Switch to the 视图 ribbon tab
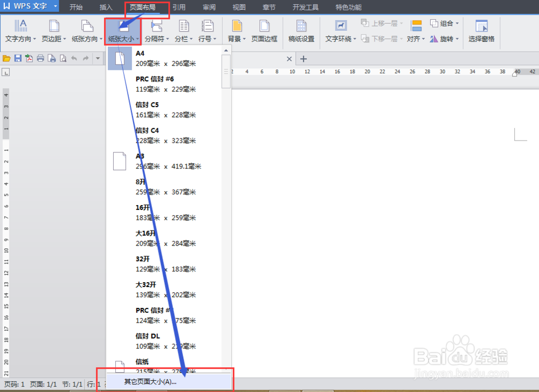 click(x=238, y=7)
